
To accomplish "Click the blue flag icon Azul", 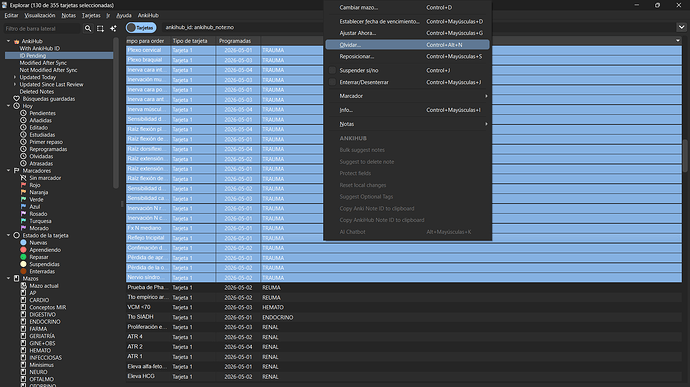I will point(23,206).
